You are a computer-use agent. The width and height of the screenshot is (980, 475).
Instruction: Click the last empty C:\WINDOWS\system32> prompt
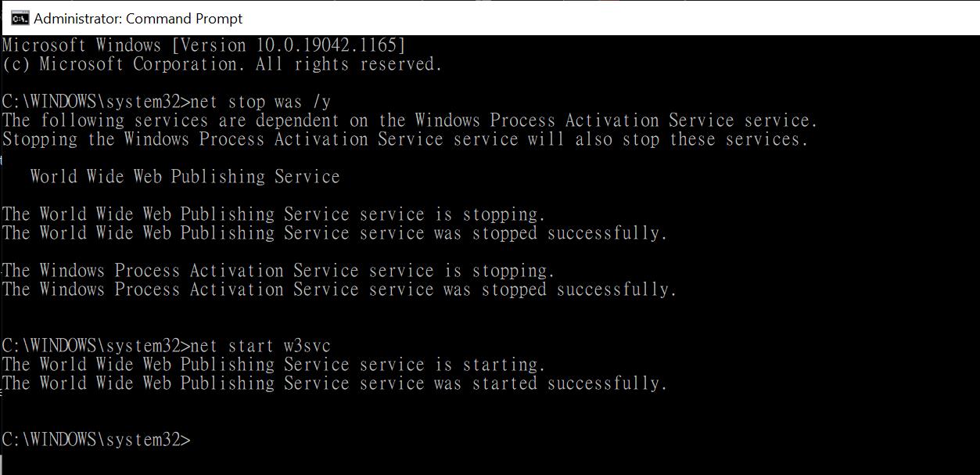[x=96, y=440]
